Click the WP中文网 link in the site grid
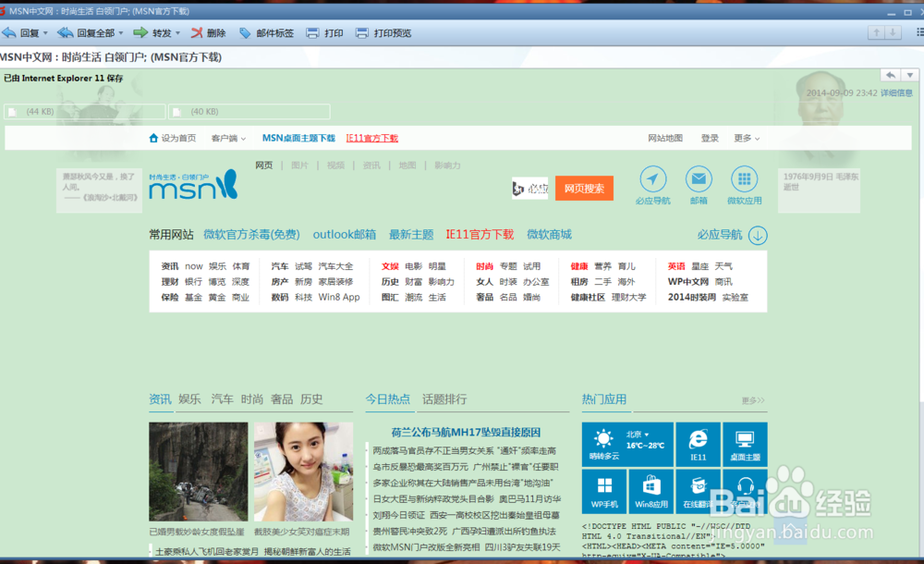The width and height of the screenshot is (924, 564). click(688, 282)
